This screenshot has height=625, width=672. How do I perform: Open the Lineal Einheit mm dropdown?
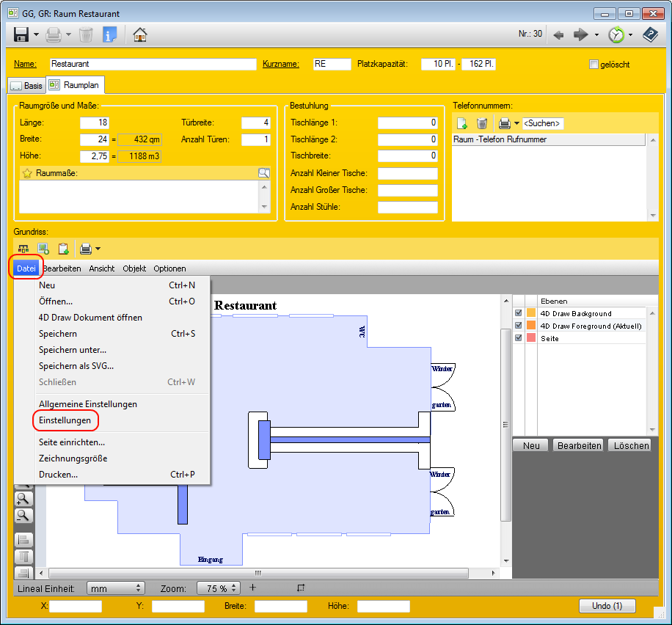(115, 588)
